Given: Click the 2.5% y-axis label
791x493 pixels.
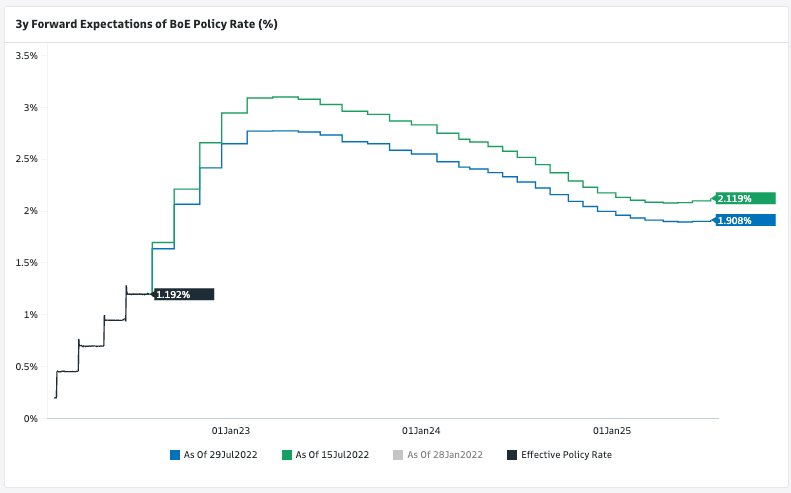Looking at the screenshot, I should click(27, 159).
